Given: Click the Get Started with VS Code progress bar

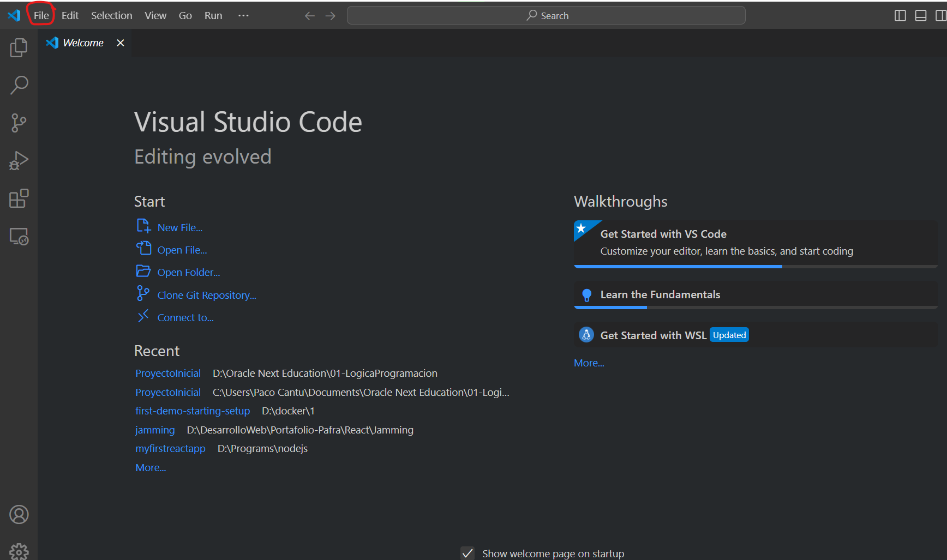Looking at the screenshot, I should click(756, 267).
